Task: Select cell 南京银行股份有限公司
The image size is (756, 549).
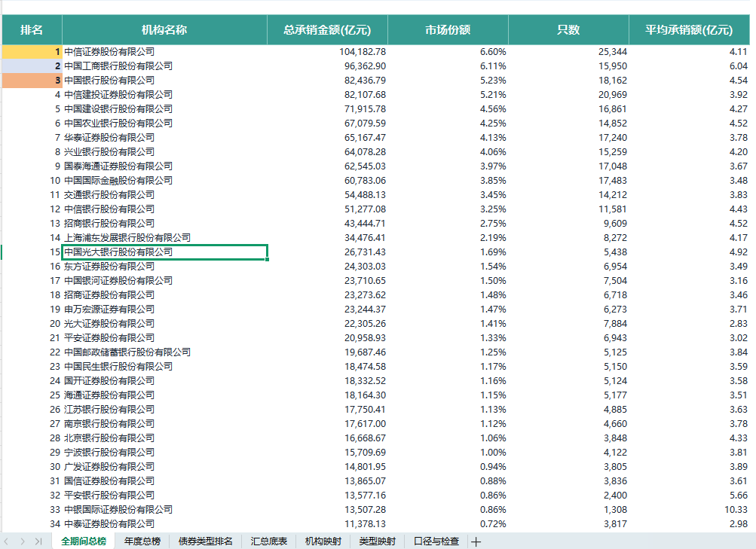Action: point(164,423)
